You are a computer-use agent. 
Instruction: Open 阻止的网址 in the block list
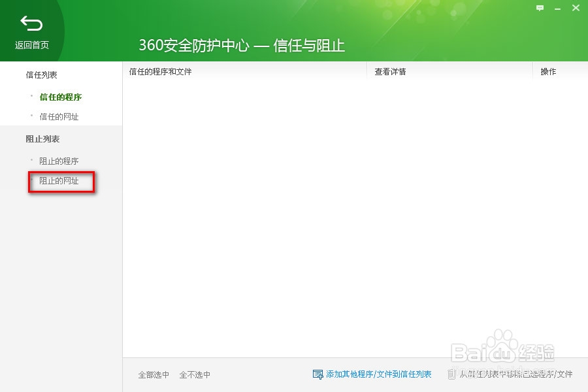(x=59, y=181)
